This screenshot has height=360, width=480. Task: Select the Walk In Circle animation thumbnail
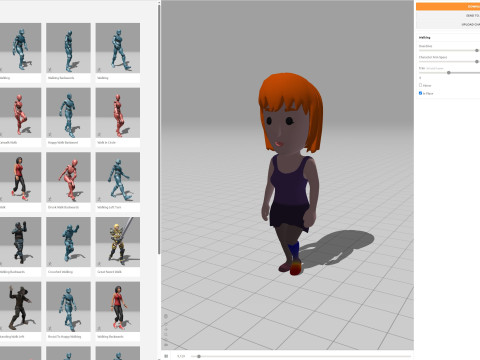click(118, 113)
